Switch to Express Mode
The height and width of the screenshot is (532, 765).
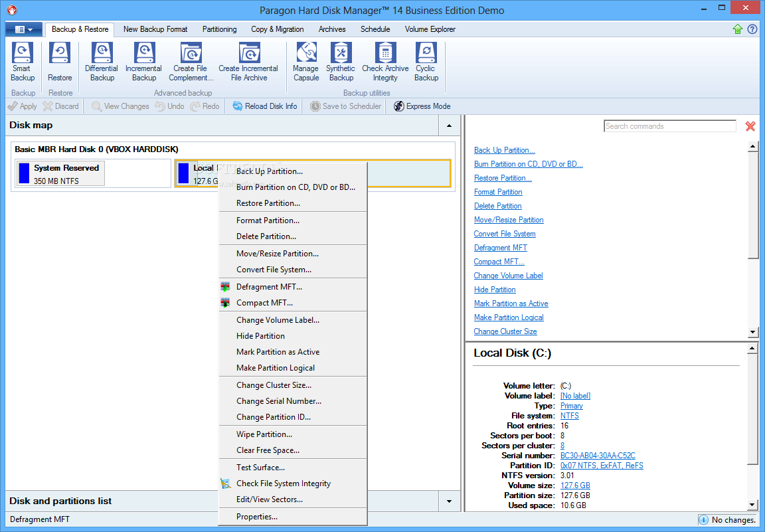tap(422, 106)
